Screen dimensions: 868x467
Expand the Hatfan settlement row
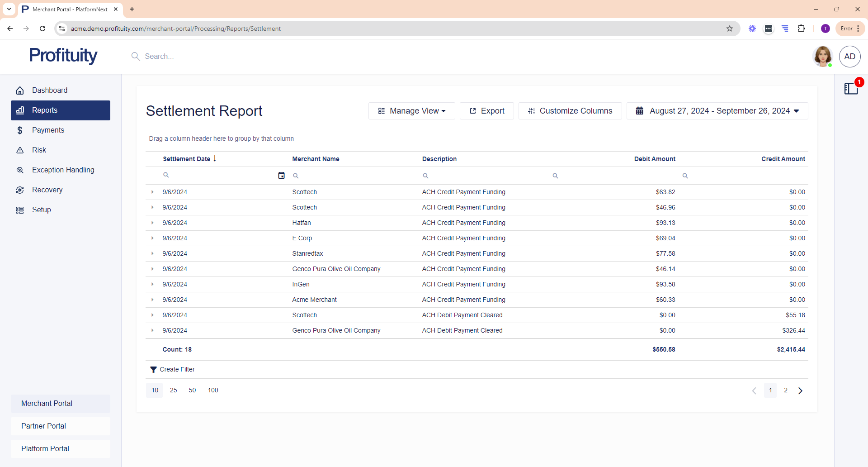pos(152,223)
